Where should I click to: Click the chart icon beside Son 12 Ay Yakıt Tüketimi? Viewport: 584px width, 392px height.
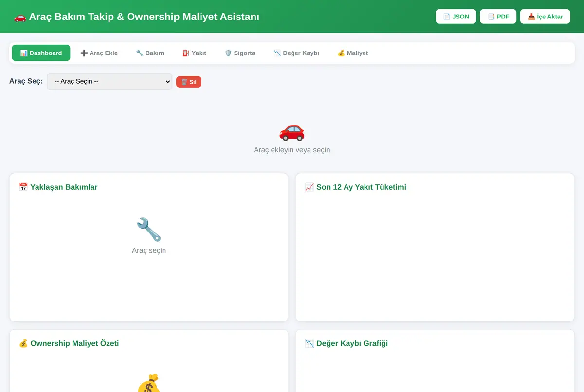tap(310, 187)
